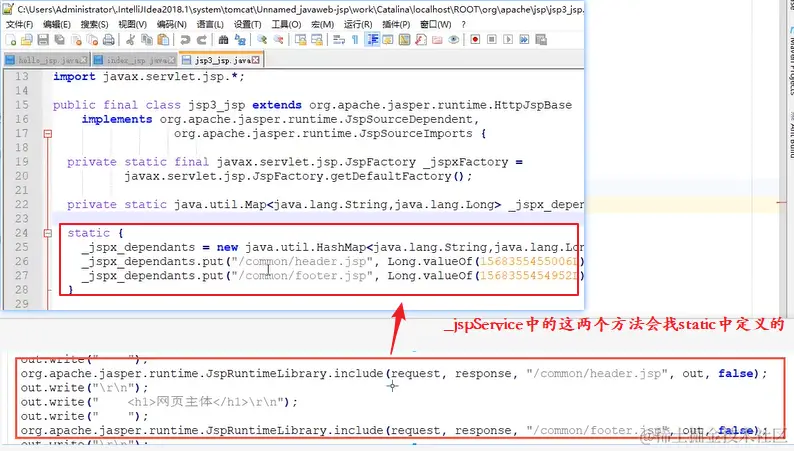Screen dimensions: 794x451
Task: Open the Function List toolbar icon
Action: point(421,39)
